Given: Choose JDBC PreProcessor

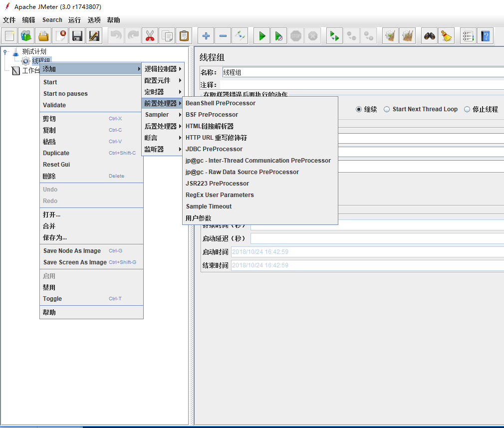Looking at the screenshot, I should click(x=260, y=149).
